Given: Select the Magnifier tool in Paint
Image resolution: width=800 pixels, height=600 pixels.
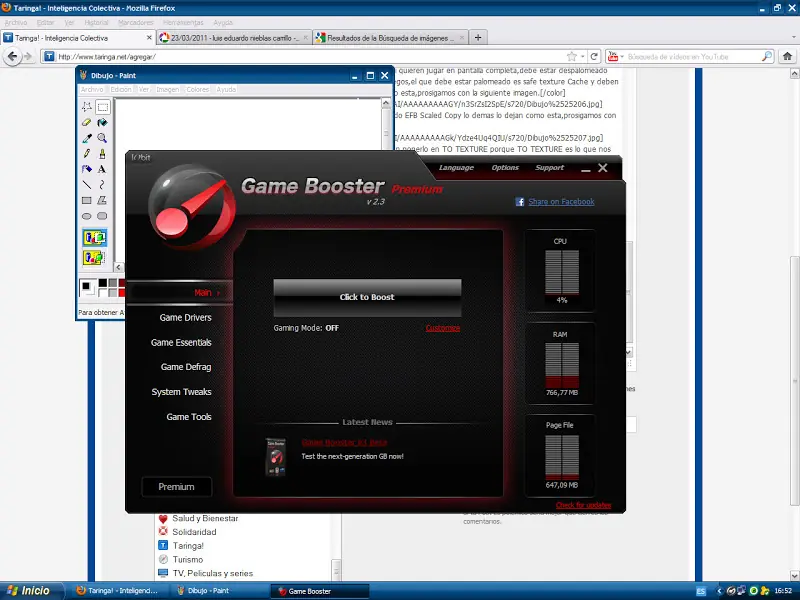Looking at the screenshot, I should pyautogui.click(x=103, y=138).
